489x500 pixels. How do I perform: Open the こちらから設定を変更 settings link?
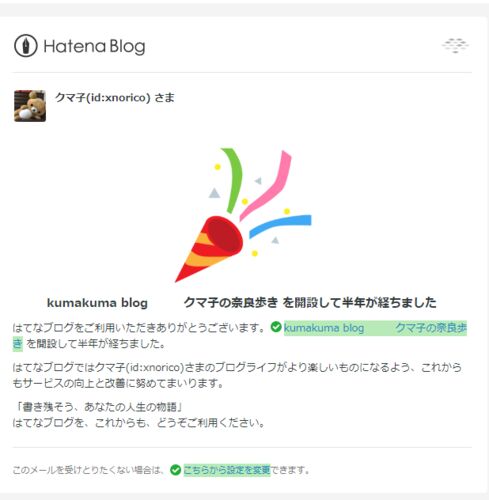(x=227, y=470)
